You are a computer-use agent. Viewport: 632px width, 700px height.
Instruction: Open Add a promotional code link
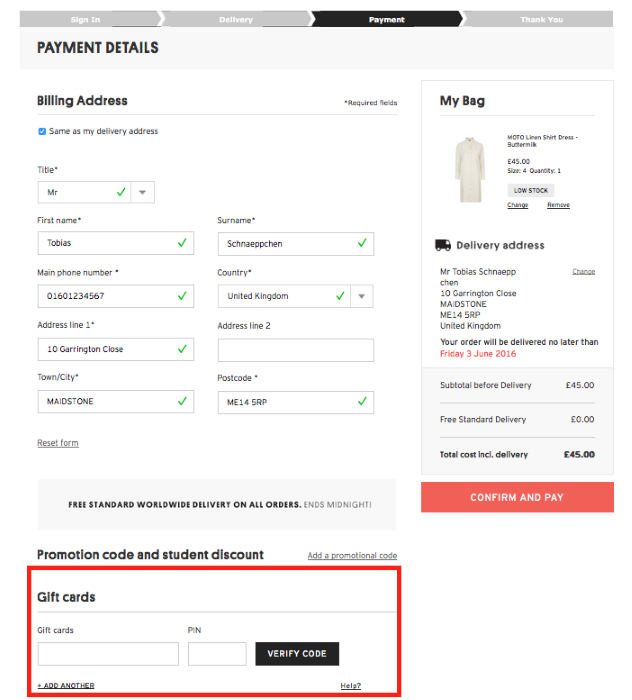pyautogui.click(x=352, y=556)
